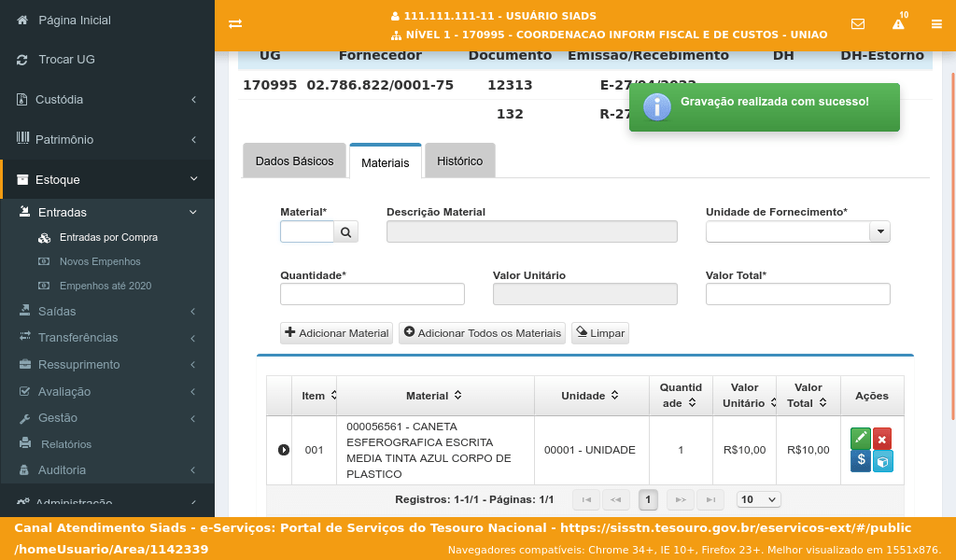956x560 pixels.
Task: Delete the CANETA item with red X
Action: pos(881,438)
